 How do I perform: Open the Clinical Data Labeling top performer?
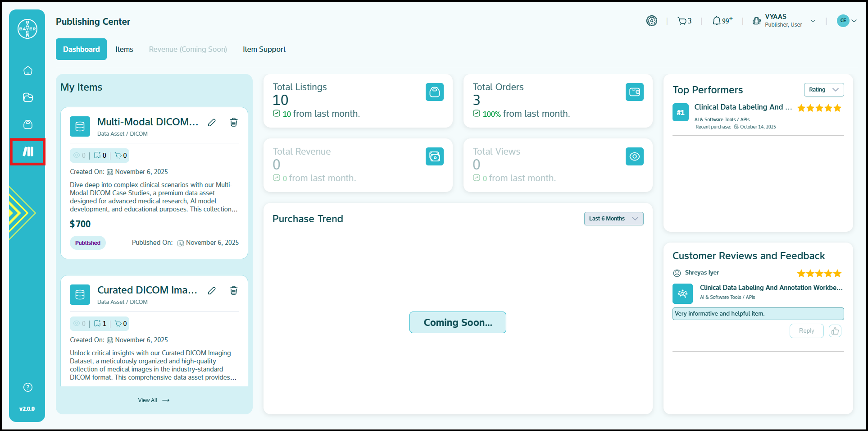pyautogui.click(x=743, y=107)
